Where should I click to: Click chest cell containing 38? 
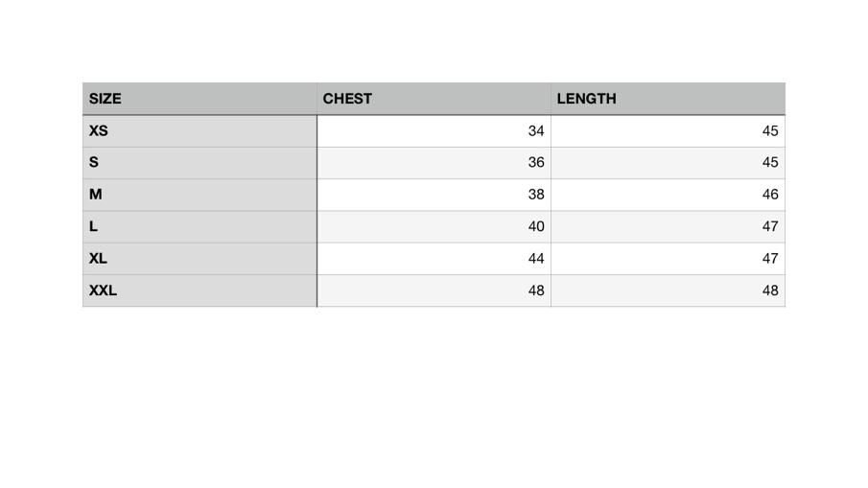click(434, 195)
